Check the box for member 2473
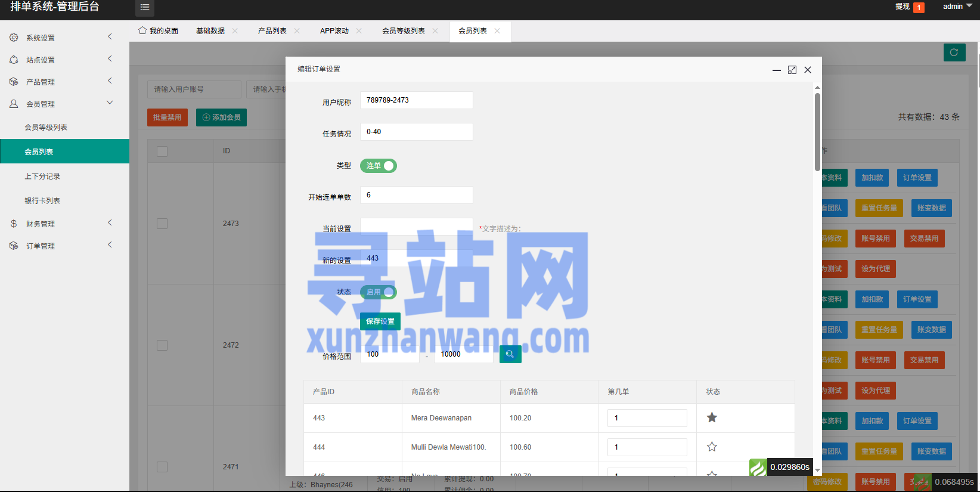The image size is (980, 492). [162, 224]
